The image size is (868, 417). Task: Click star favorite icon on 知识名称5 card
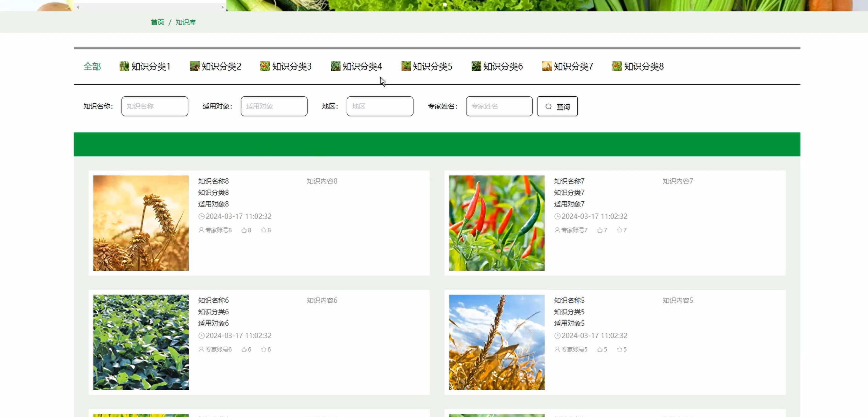coord(619,350)
